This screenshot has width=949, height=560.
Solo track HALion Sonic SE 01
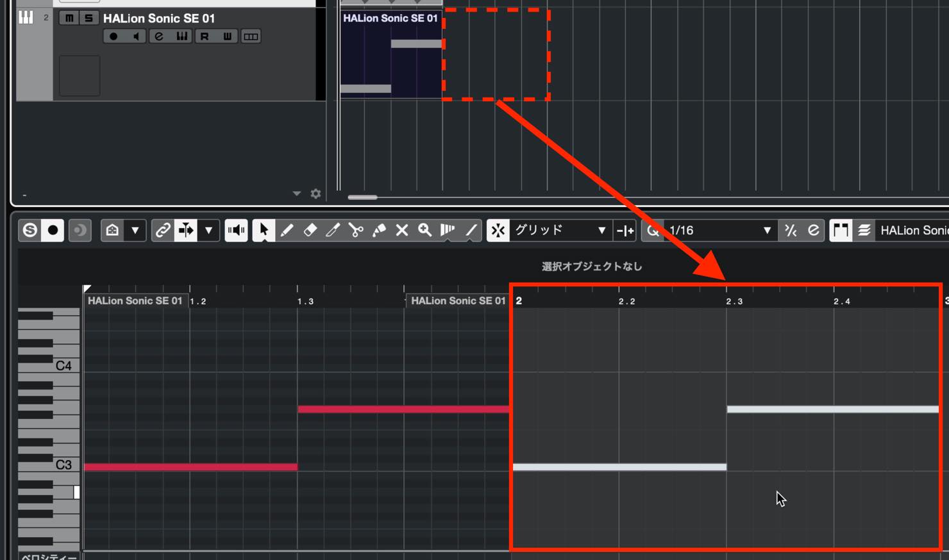[x=88, y=18]
